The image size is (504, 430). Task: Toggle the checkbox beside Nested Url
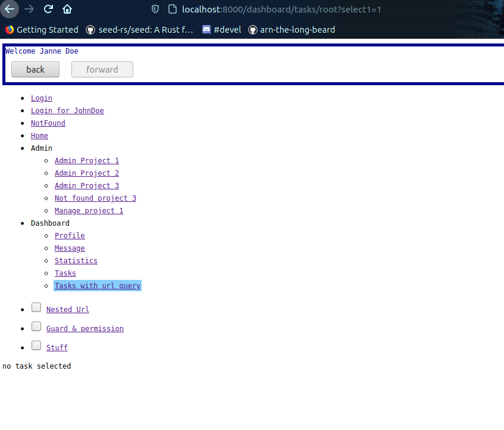(x=36, y=307)
